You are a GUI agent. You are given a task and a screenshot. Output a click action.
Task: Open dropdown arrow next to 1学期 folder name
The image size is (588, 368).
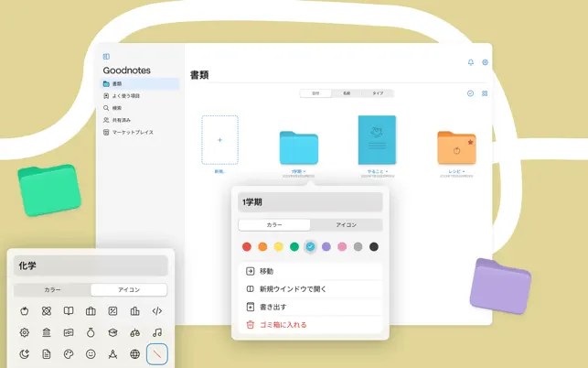click(x=305, y=171)
